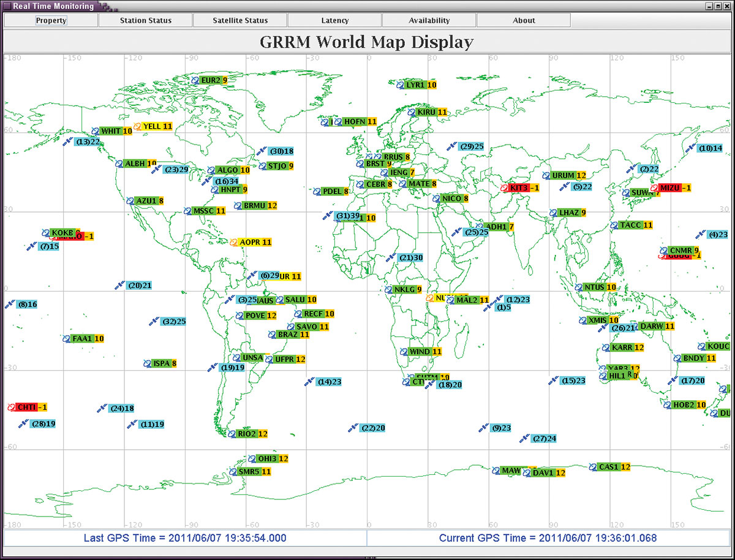
Task: Click the satellite icon numbered (22)
Action: pyautogui.click(x=353, y=428)
